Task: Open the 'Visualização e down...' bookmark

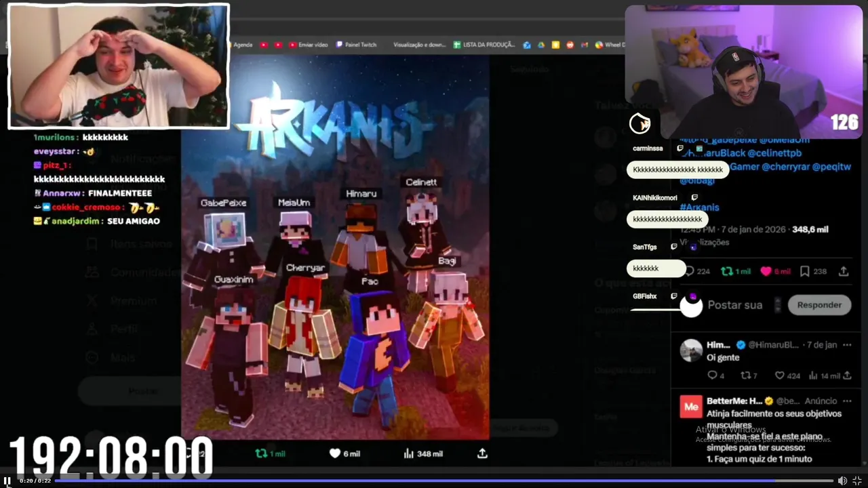Action: pyautogui.click(x=419, y=45)
